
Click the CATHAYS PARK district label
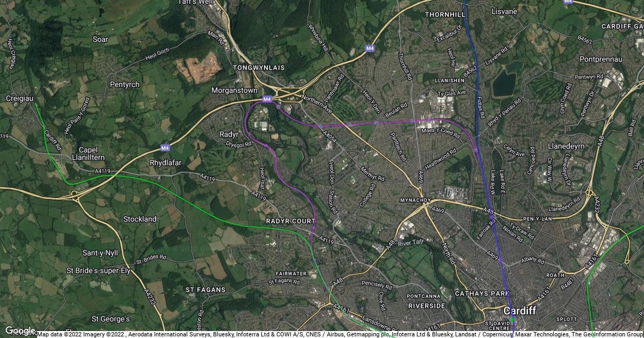pos(481,293)
